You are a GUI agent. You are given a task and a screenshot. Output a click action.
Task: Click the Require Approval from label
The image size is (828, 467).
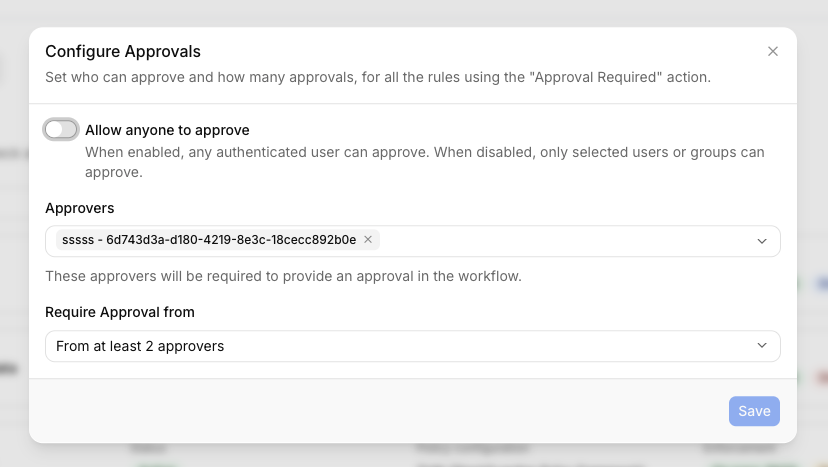tap(120, 312)
